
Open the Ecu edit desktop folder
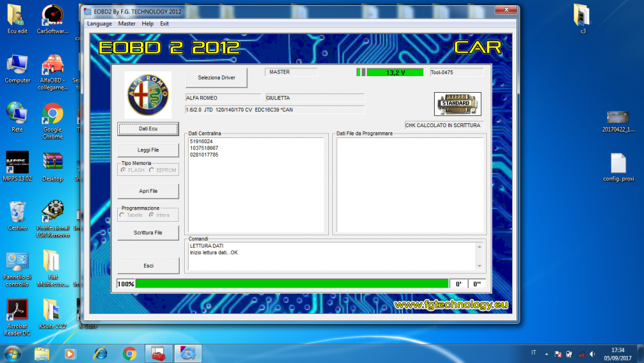[17, 19]
